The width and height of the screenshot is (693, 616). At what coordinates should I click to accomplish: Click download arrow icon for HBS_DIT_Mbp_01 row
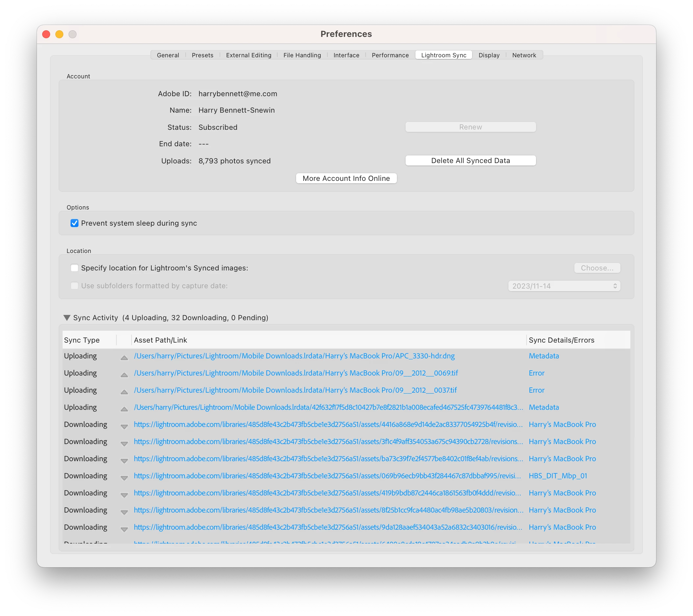[x=124, y=478]
